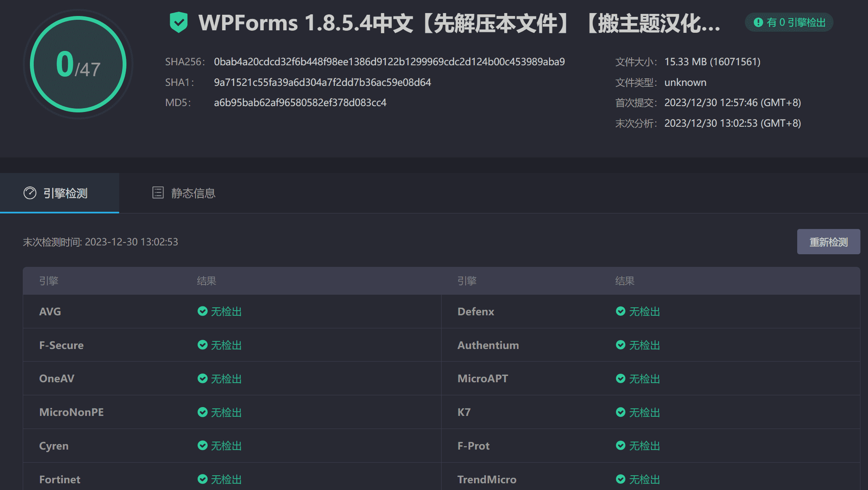Switch to the 静态信息 tab
Viewport: 868px width, 490px height.
click(184, 193)
